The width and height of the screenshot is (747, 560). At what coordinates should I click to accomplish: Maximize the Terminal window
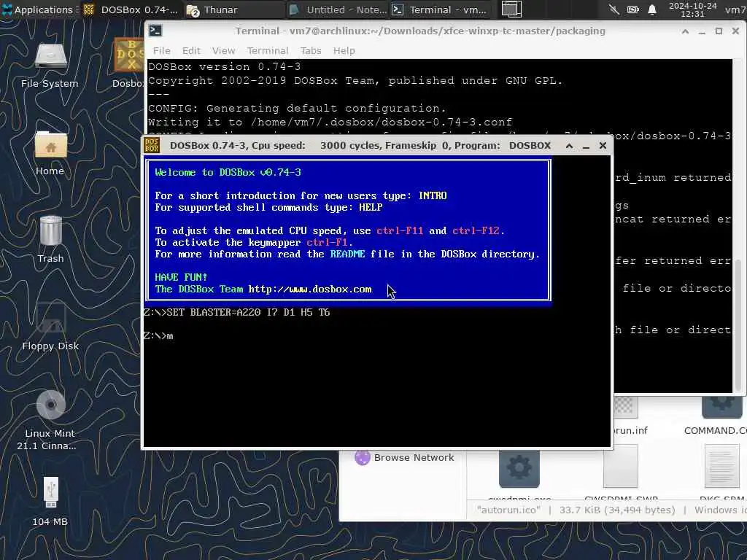[719, 31]
